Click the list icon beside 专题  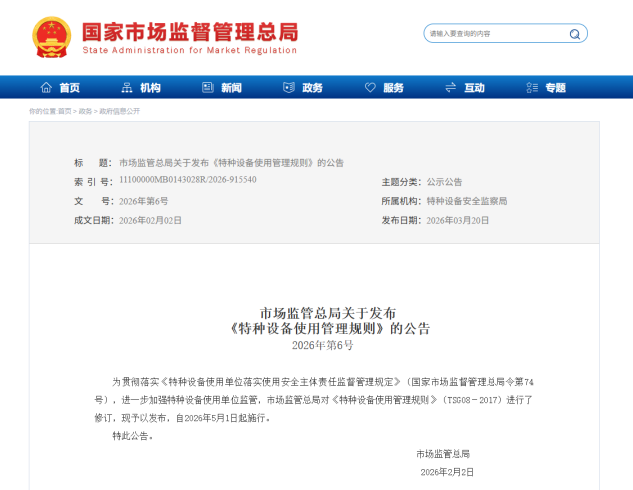click(532, 87)
